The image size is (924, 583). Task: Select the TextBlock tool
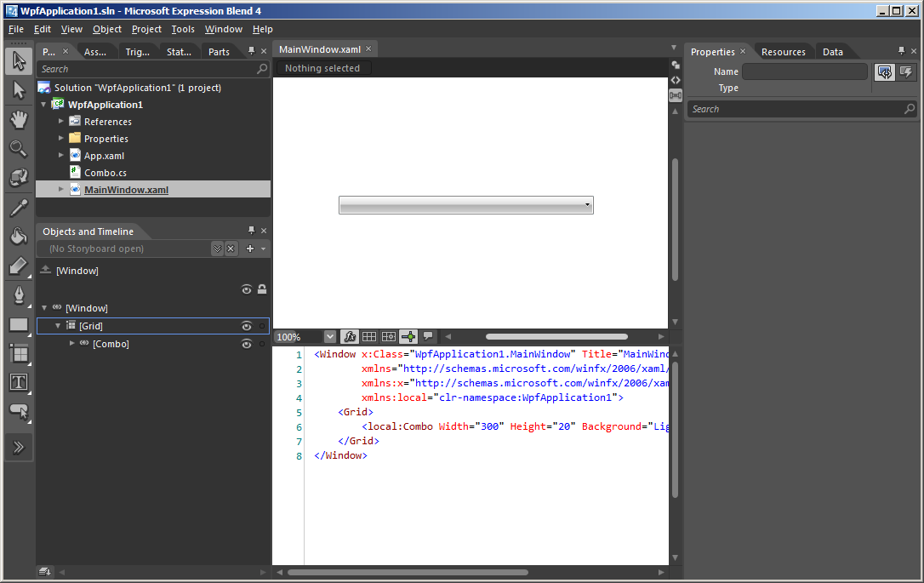pos(19,382)
